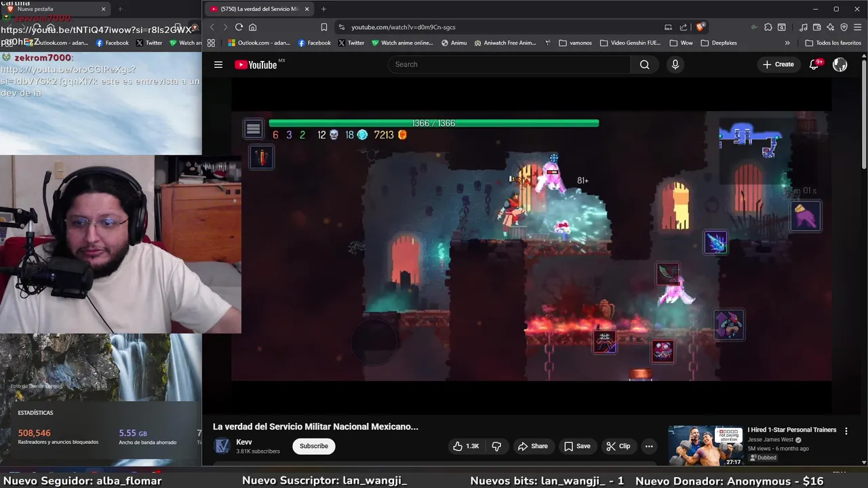Create a Clip from the video
Screen dimensions: 868x488
[x=618, y=446]
